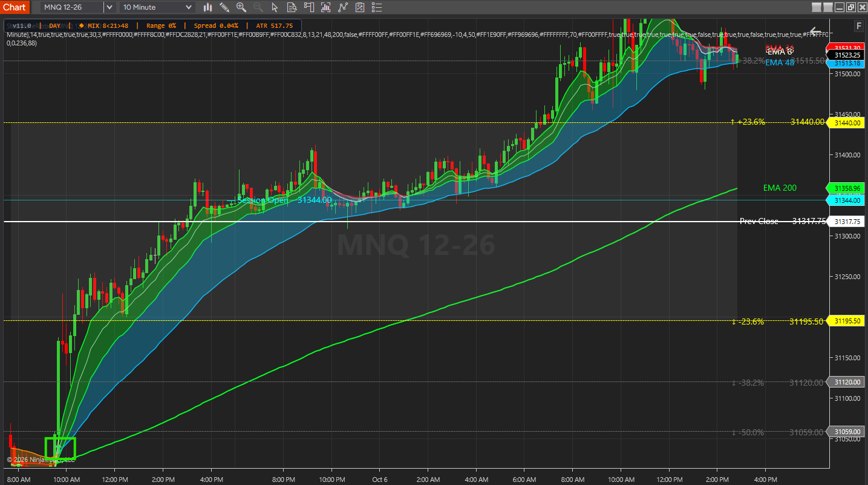
Task: Click the EMA 48 label
Action: (780, 62)
